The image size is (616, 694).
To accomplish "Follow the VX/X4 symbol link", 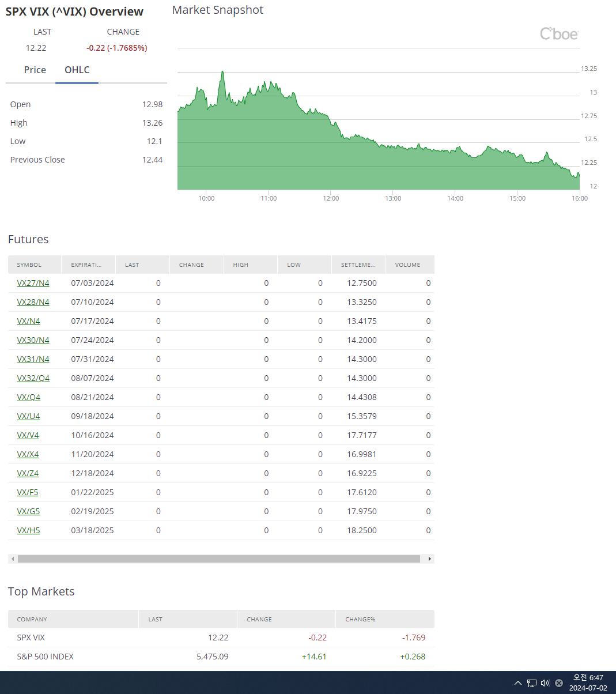I will (x=28, y=454).
